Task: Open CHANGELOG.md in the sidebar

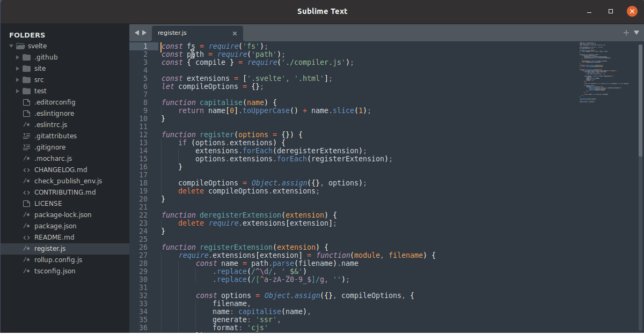Action: click(61, 170)
